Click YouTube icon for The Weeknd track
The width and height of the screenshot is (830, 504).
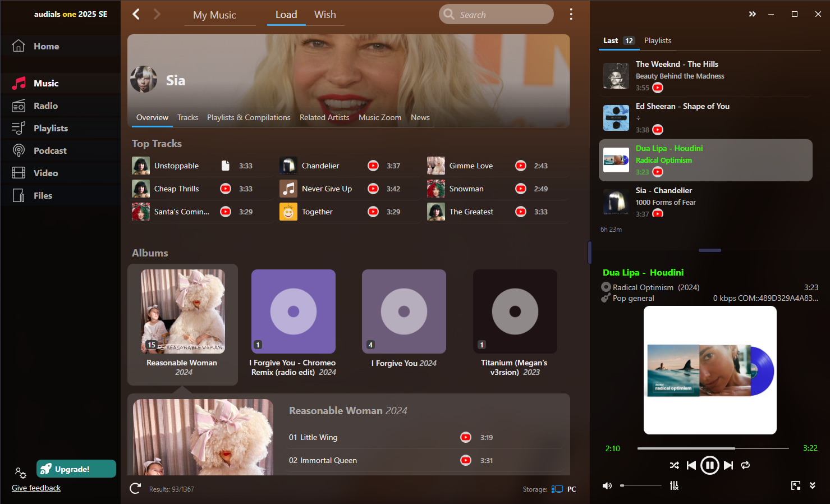pos(658,88)
